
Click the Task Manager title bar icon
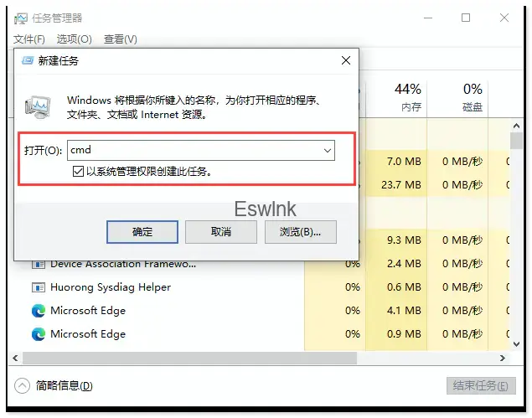(22, 18)
